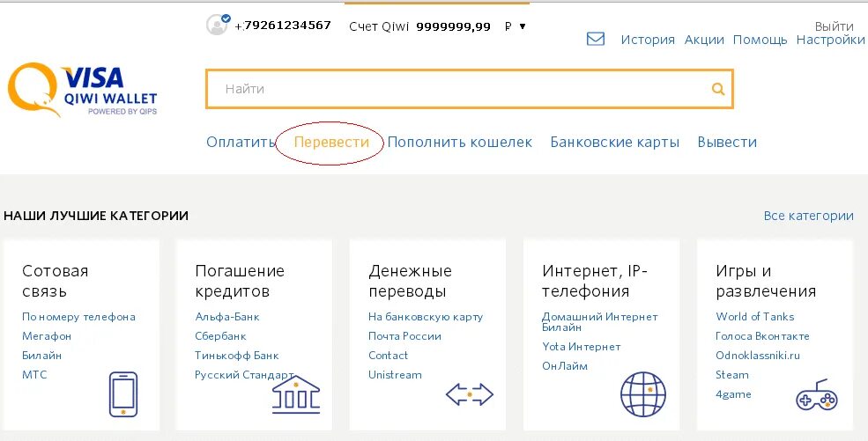
Task: Open the Qiwi account balance dropdown arrow
Action: point(522,26)
